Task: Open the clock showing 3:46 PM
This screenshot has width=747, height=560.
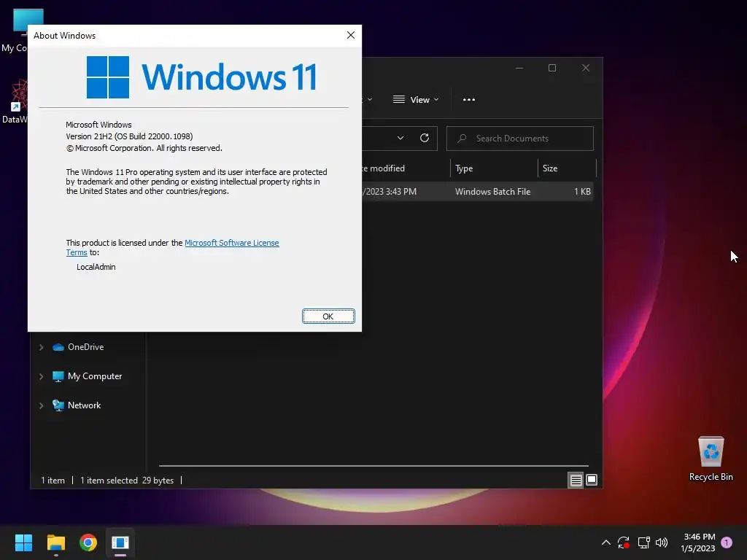Action: 698,542
